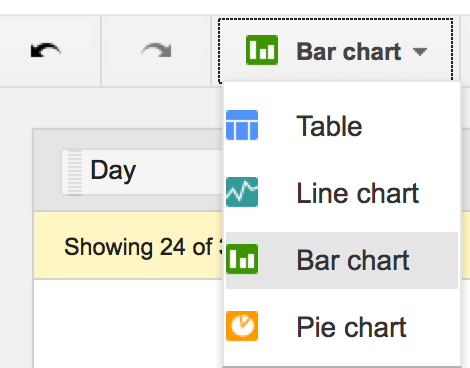This screenshot has width=470, height=368.
Task: Click the Day chip drag handle
Action: point(75,172)
